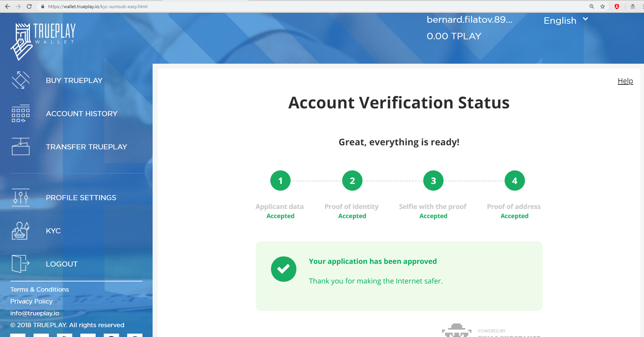This screenshot has width=644, height=337.
Task: Select the KYC menu label
Action: pos(53,231)
